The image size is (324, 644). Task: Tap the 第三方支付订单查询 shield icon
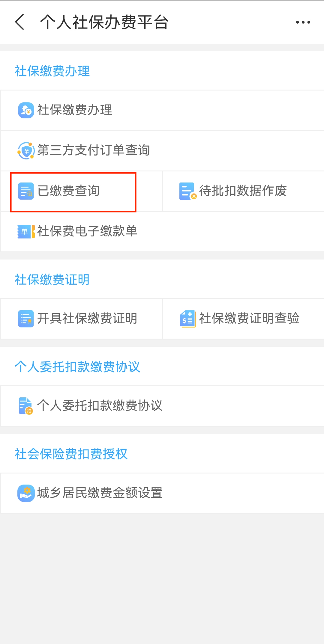coord(26,150)
